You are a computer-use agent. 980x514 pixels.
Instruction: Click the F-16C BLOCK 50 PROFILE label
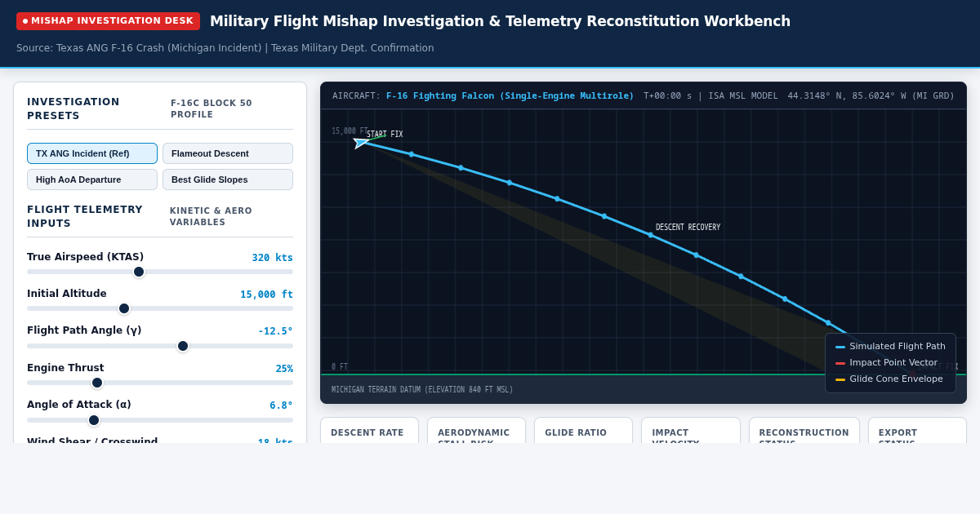tap(212, 109)
